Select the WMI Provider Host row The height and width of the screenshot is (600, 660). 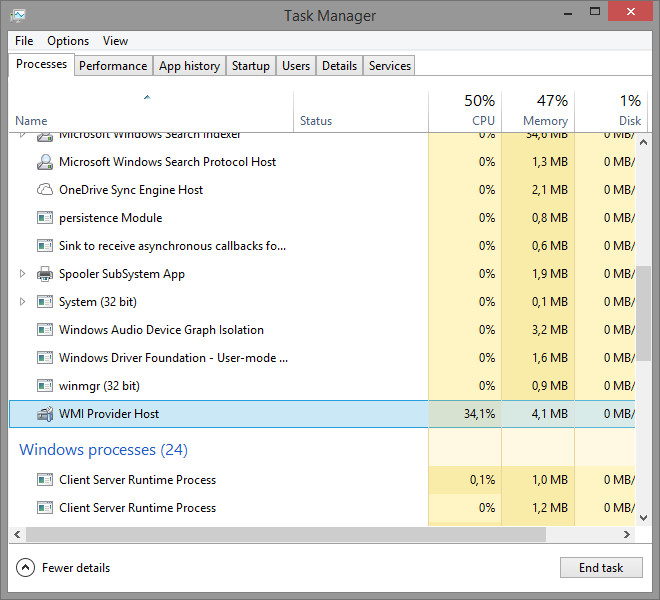(322, 413)
